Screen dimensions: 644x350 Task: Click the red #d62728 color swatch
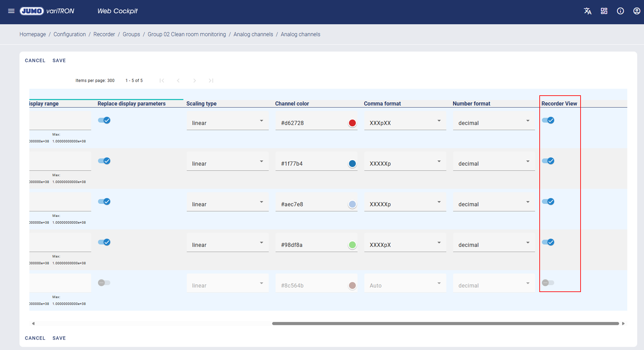pos(352,123)
